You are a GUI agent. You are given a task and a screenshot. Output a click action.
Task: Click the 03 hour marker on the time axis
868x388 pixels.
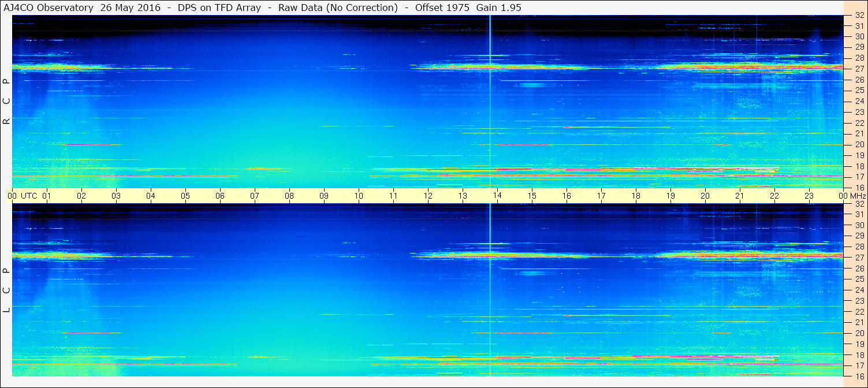[x=116, y=196]
